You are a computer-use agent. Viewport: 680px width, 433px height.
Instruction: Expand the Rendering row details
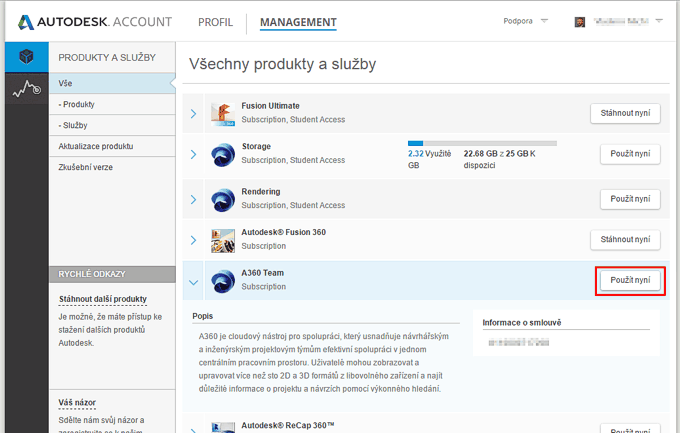click(x=193, y=200)
